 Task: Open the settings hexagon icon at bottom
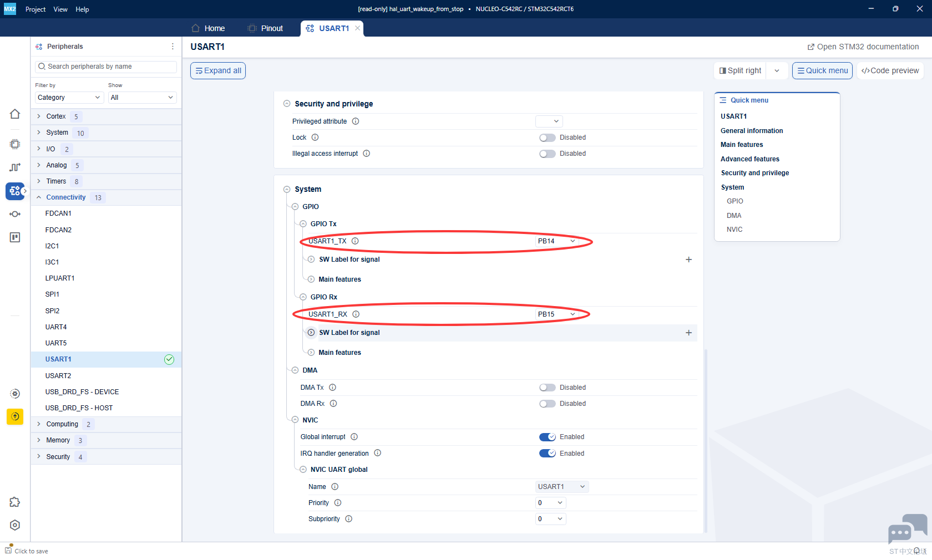[15, 525]
